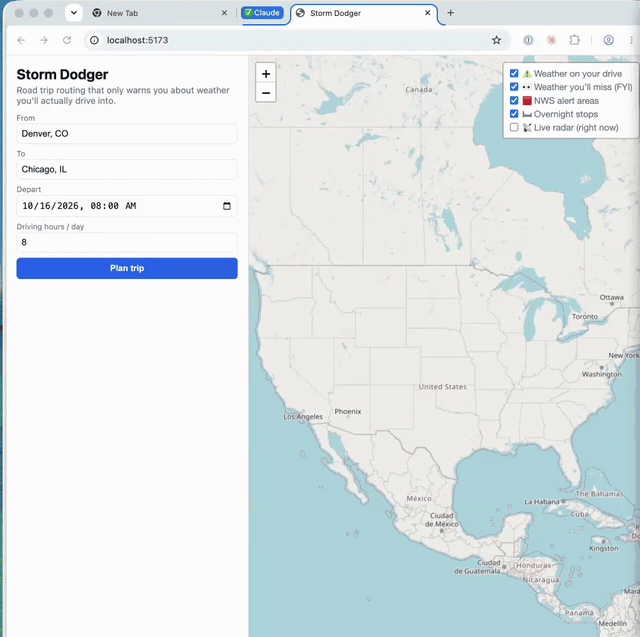This screenshot has width=640, height=637.
Task: Close the New Tab tab
Action: tap(224, 13)
